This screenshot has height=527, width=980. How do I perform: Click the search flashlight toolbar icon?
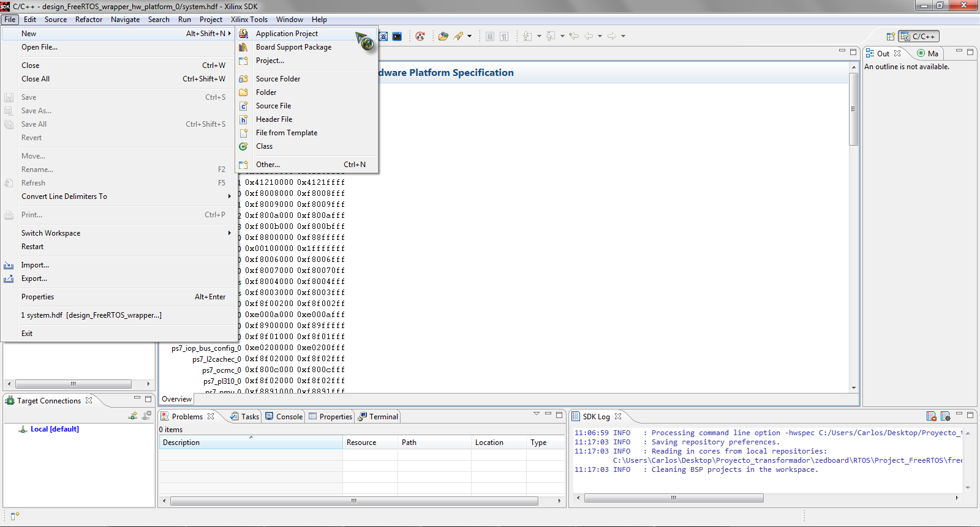point(458,36)
